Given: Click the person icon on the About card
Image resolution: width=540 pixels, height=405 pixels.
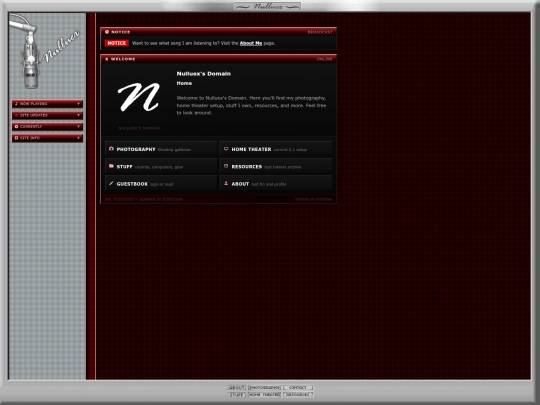Looking at the screenshot, I should [226, 184].
